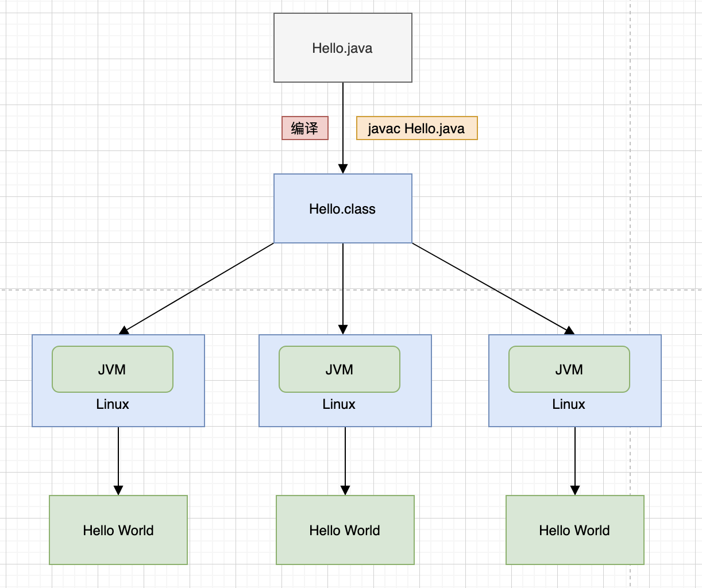This screenshot has width=702, height=588.
Task: Select the rightmost Hello World output box
Action: pyautogui.click(x=573, y=530)
